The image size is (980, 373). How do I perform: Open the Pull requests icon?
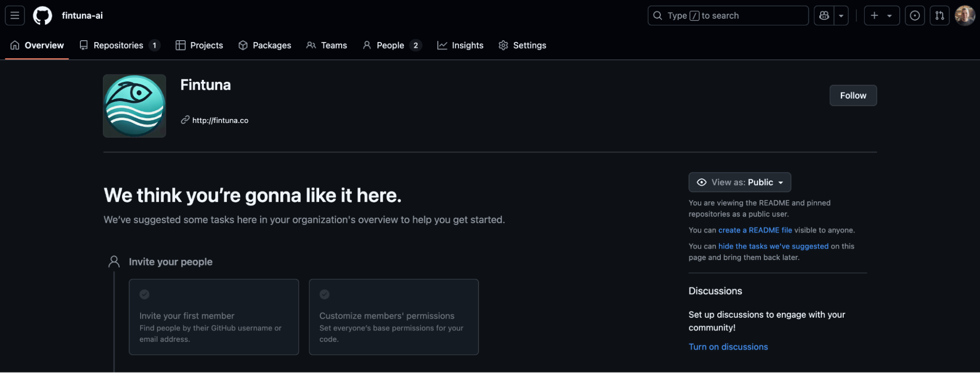[939, 16]
